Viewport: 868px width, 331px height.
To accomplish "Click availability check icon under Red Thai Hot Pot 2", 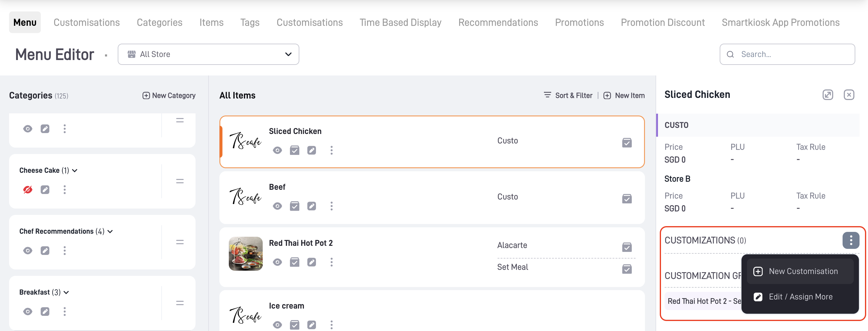I will click(x=294, y=262).
